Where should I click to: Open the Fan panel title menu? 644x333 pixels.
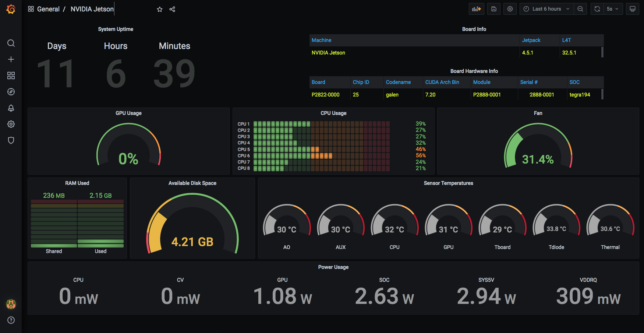[538, 113]
